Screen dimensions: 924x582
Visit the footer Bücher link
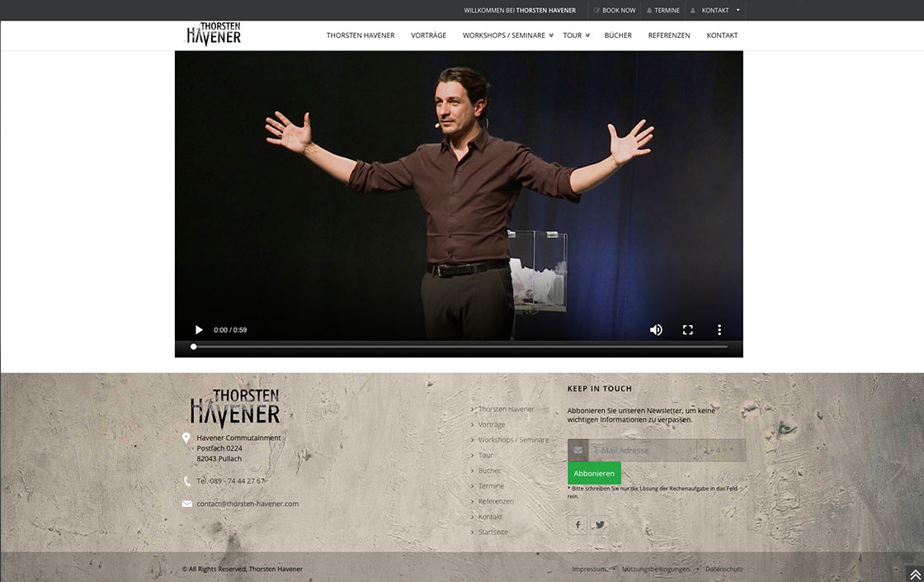tap(489, 471)
